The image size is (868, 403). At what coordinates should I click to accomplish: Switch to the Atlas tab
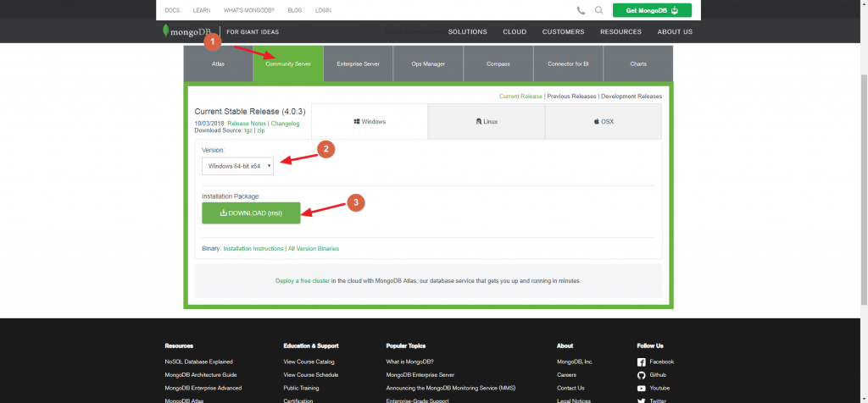(x=218, y=64)
